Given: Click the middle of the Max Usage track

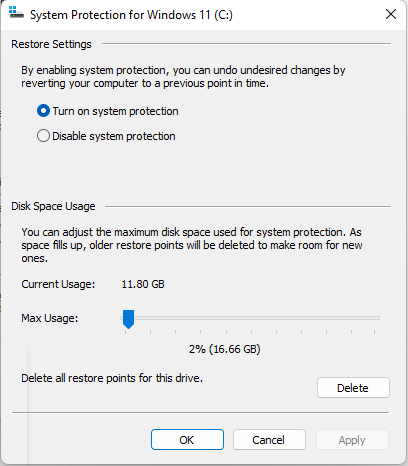Looking at the screenshot, I should 250,318.
